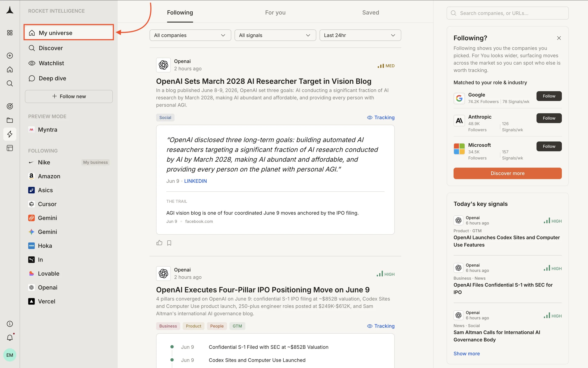Open the OpenAI Sets March 2028 headline
Viewport: 588px width, 368px height.
[x=264, y=81]
